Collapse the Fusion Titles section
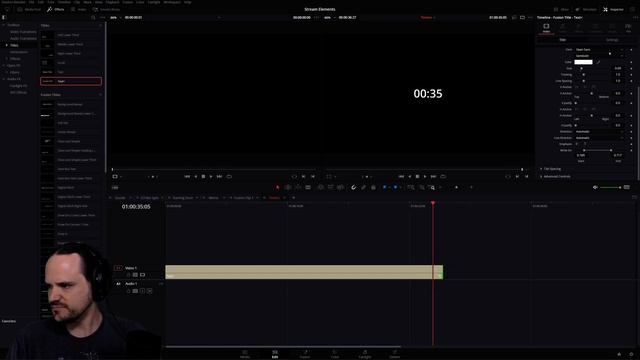The width and height of the screenshot is (640, 360). (100, 95)
